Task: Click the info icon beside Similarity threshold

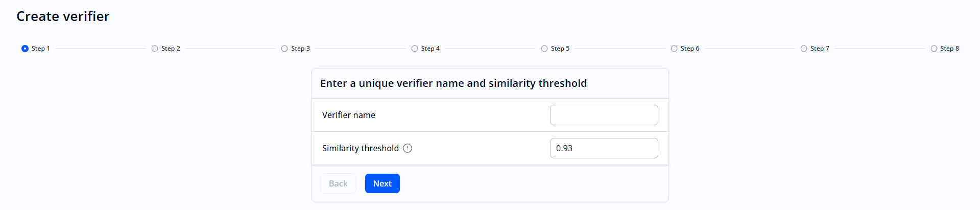Action: 408,148
